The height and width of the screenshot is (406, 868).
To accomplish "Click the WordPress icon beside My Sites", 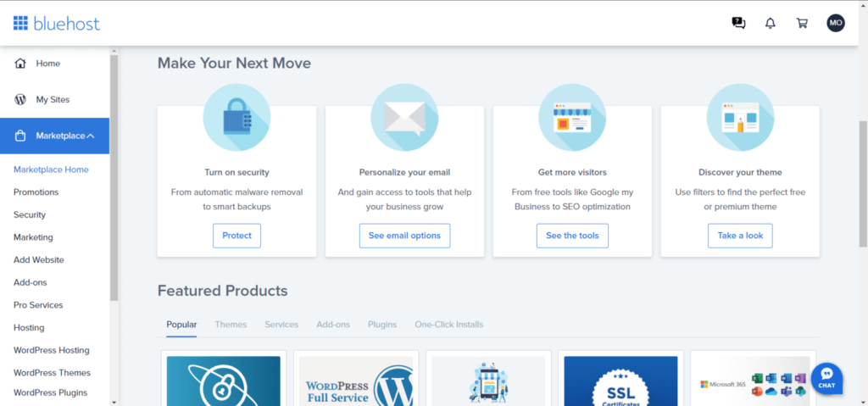I will coord(20,100).
